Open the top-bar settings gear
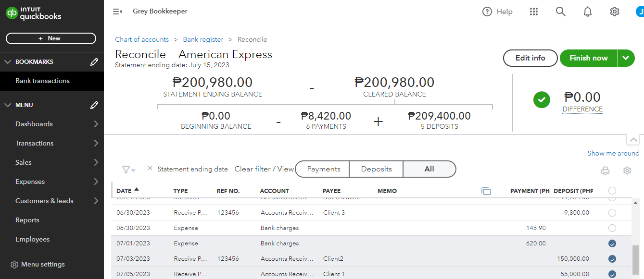This screenshot has height=279, width=644. [x=614, y=12]
